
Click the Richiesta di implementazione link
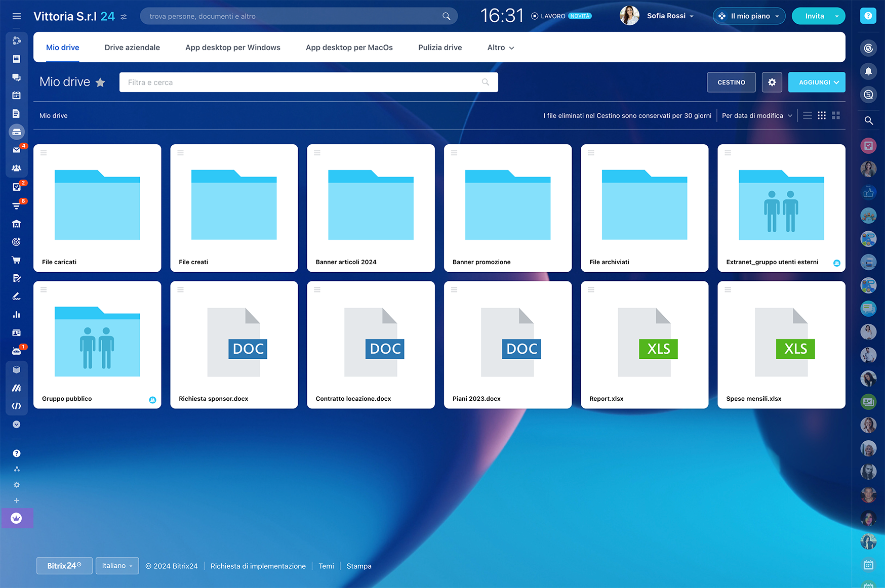pos(258,566)
